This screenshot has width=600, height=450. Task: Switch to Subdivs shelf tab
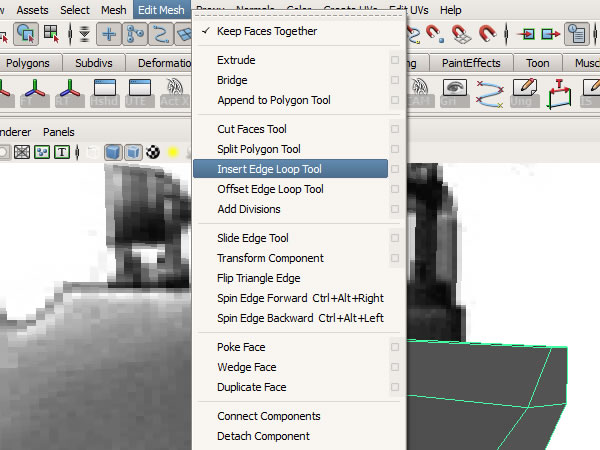click(94, 63)
